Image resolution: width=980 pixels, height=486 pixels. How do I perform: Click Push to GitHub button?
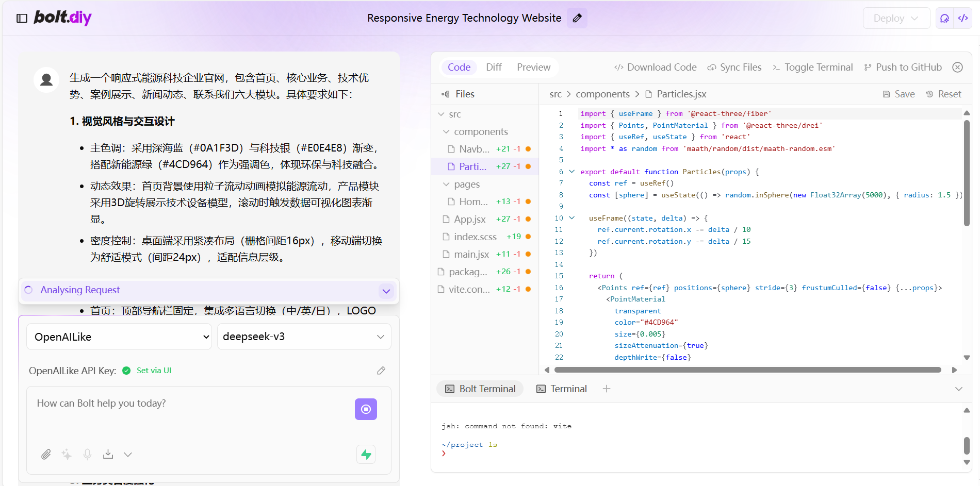(903, 67)
